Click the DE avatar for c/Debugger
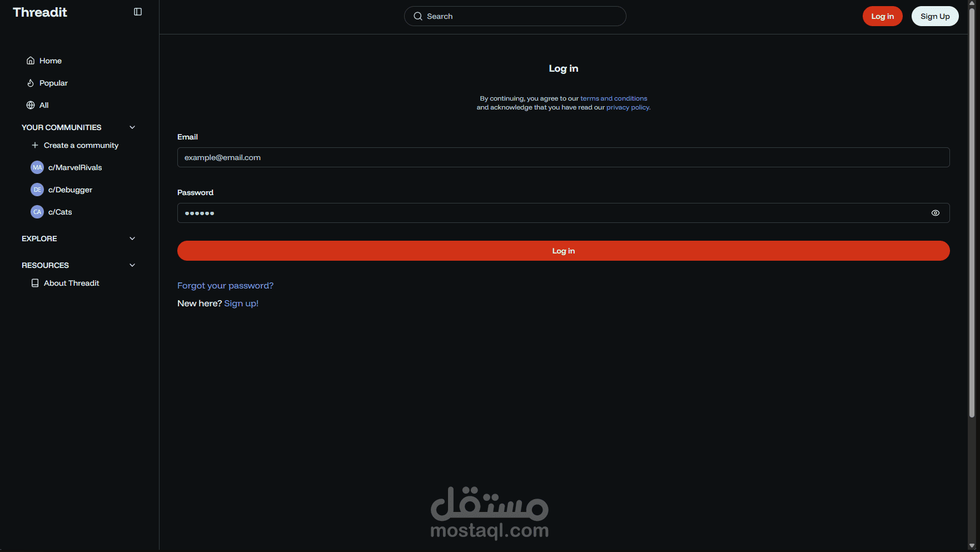 [x=37, y=190]
